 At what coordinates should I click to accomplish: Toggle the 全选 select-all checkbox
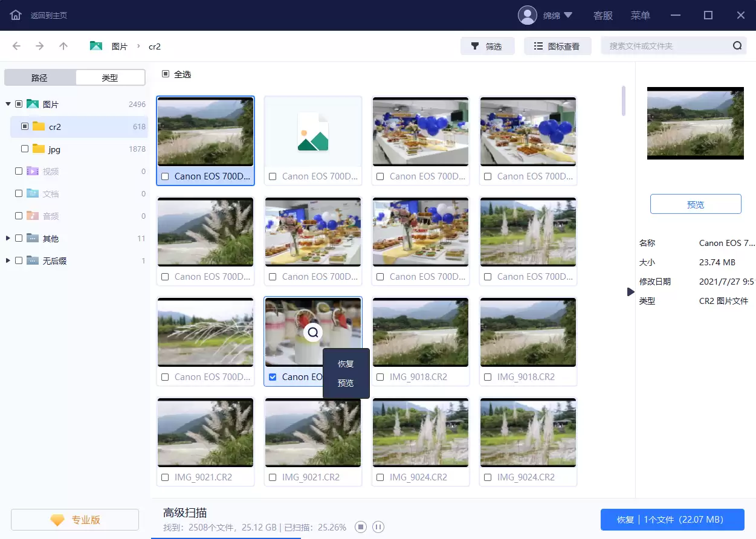(166, 74)
